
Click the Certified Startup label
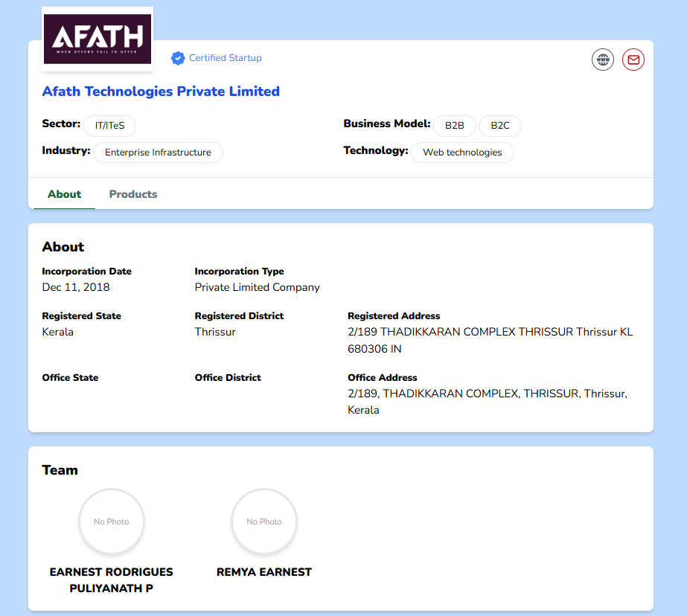point(226,58)
